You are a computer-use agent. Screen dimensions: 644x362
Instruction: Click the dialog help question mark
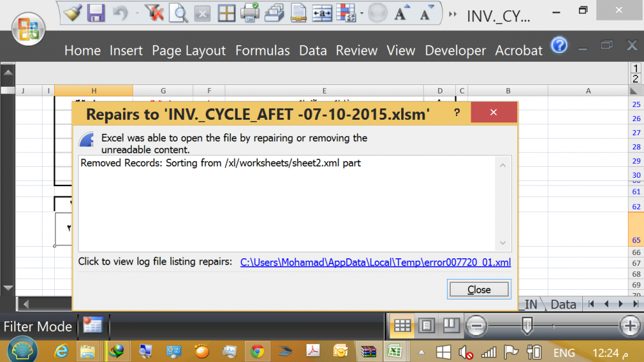tap(457, 113)
